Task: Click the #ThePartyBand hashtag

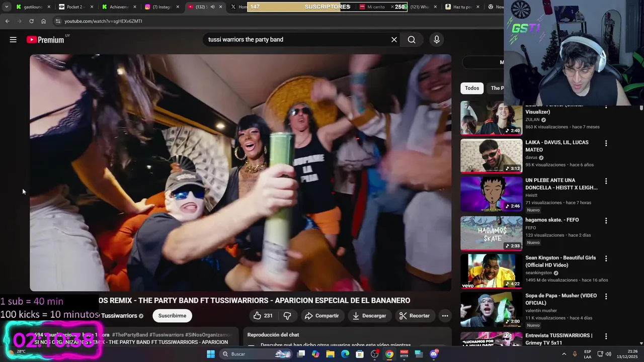Action: [x=130, y=335]
